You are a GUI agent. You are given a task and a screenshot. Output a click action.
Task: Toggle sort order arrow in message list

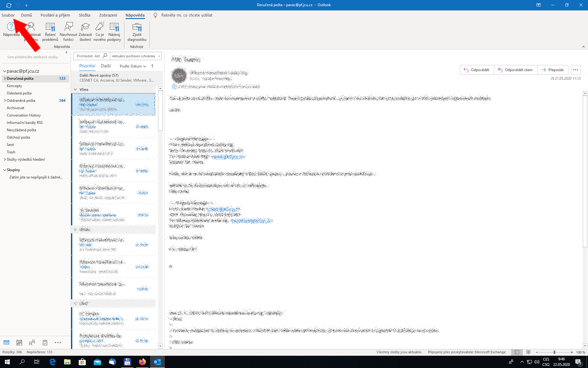click(152, 66)
